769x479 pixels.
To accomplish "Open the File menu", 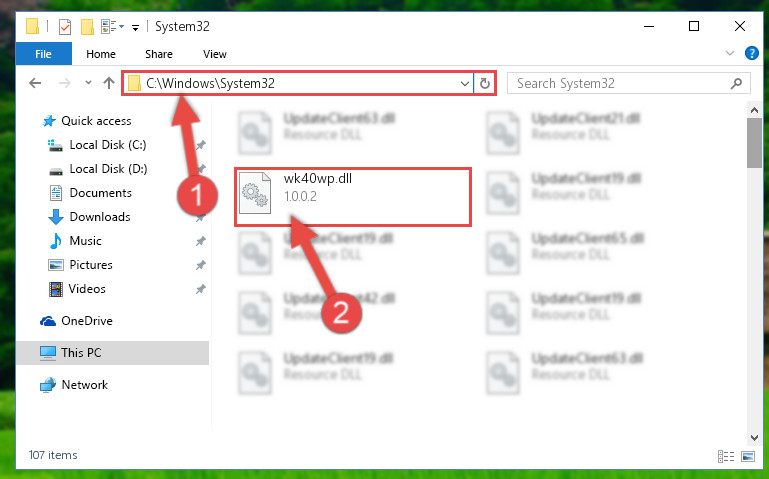I will pos(44,54).
